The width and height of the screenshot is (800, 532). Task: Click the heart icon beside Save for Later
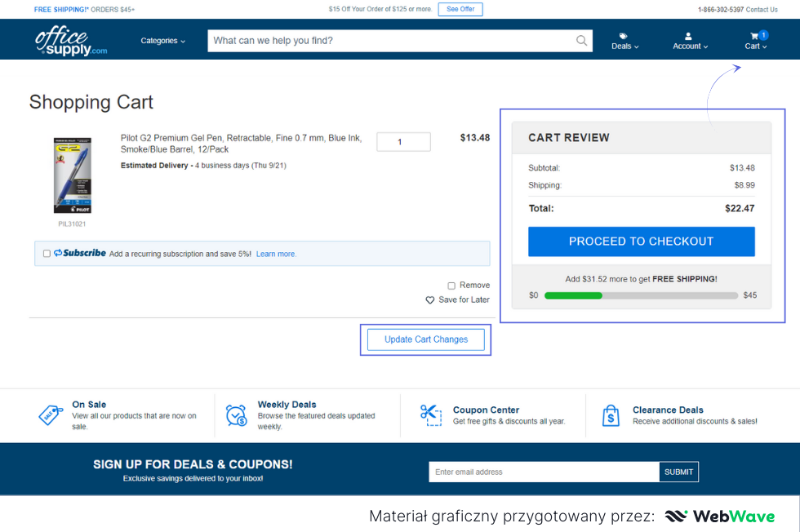tap(430, 300)
